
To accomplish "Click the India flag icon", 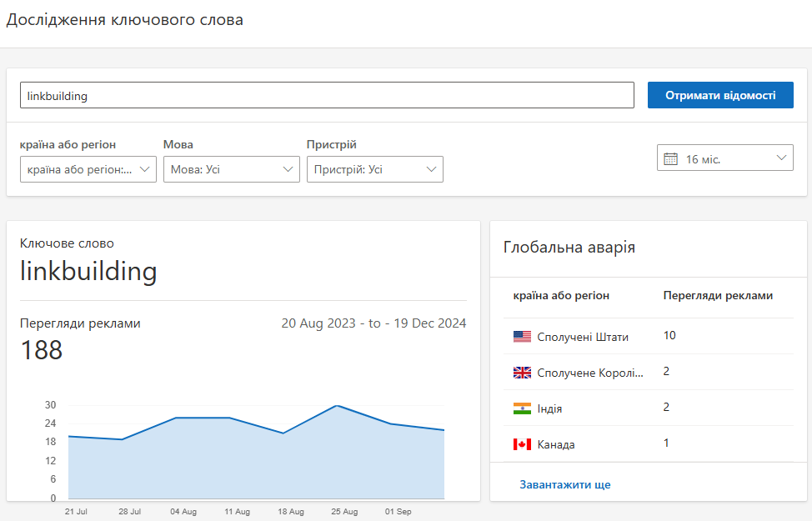I will (x=522, y=408).
